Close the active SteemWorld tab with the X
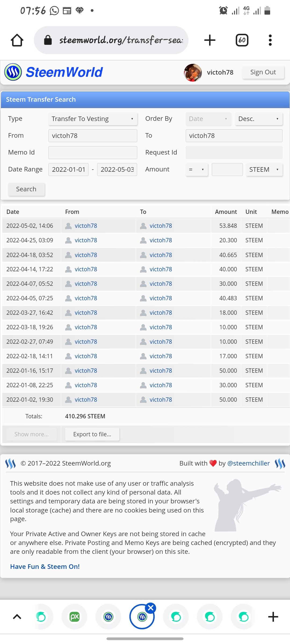Screen dimensions: 290x644 pyautogui.click(x=151, y=608)
